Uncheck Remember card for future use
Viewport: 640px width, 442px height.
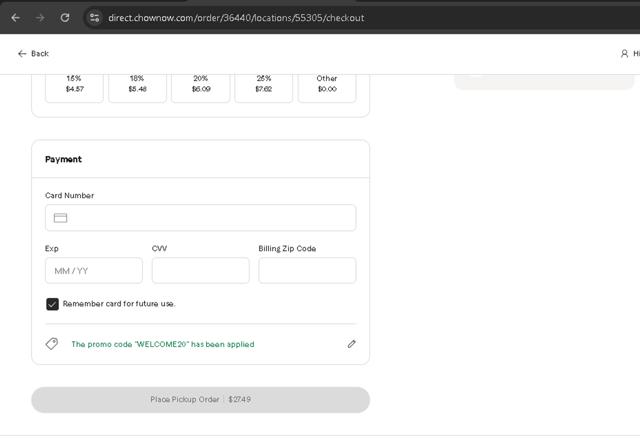tap(52, 304)
